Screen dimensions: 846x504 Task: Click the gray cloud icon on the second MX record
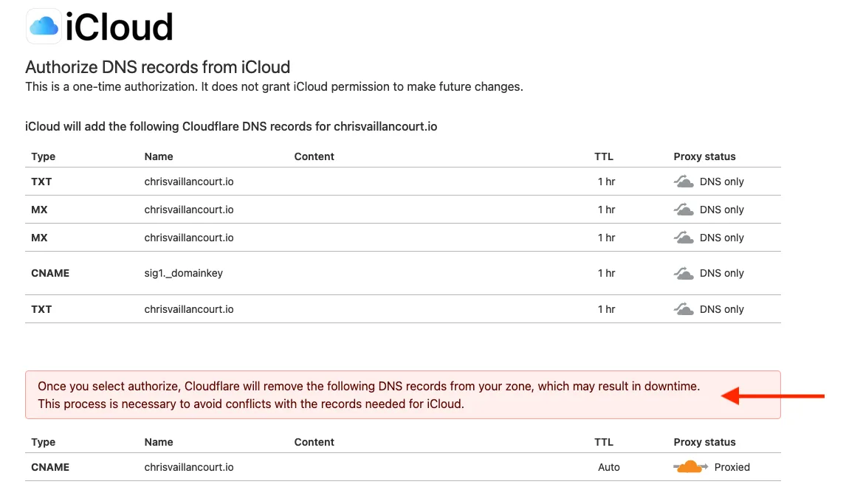(x=683, y=237)
